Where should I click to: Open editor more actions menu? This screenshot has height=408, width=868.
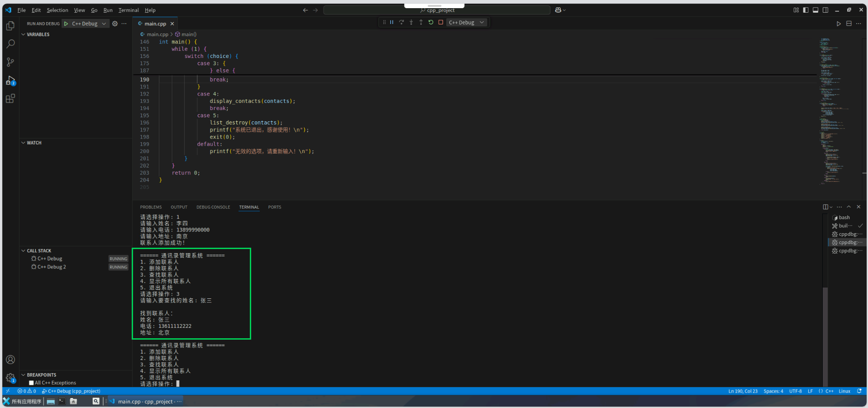pos(858,24)
